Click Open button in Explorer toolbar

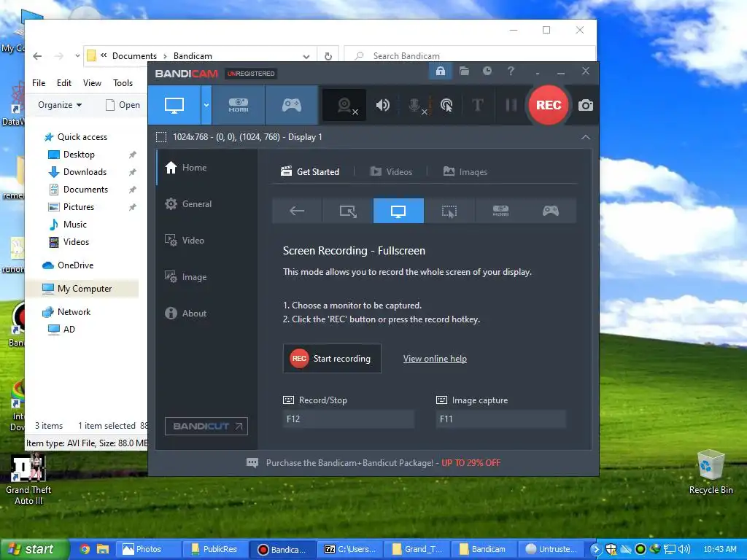(123, 105)
